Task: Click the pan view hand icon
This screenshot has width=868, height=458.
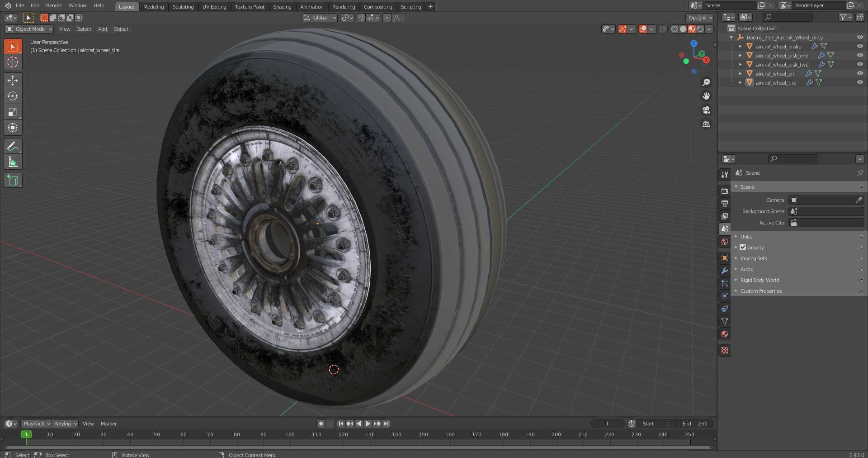Action: [x=706, y=96]
